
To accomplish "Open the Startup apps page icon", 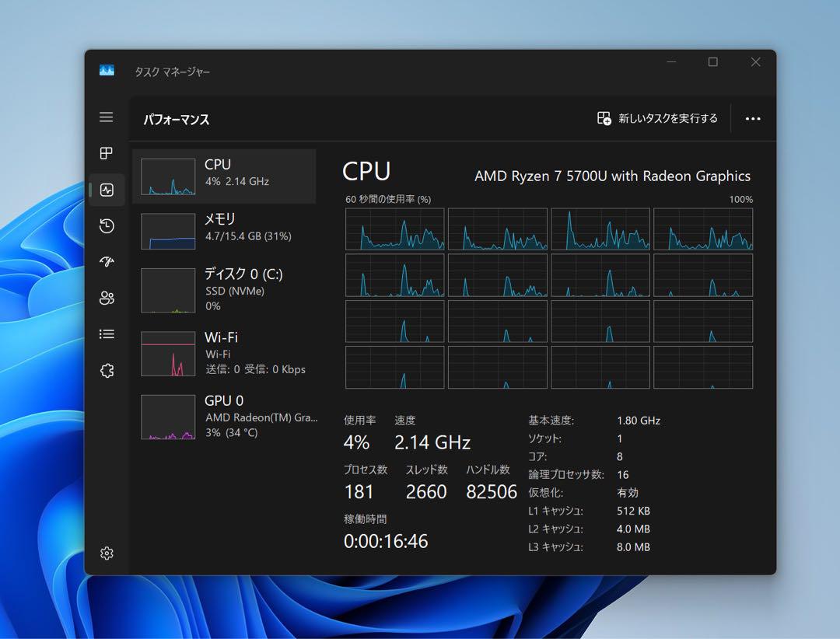I will point(107,262).
